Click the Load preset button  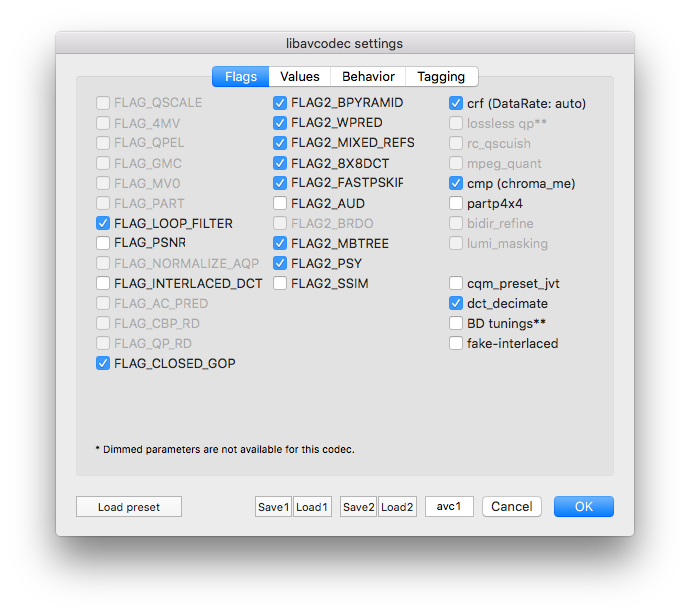[x=129, y=507]
